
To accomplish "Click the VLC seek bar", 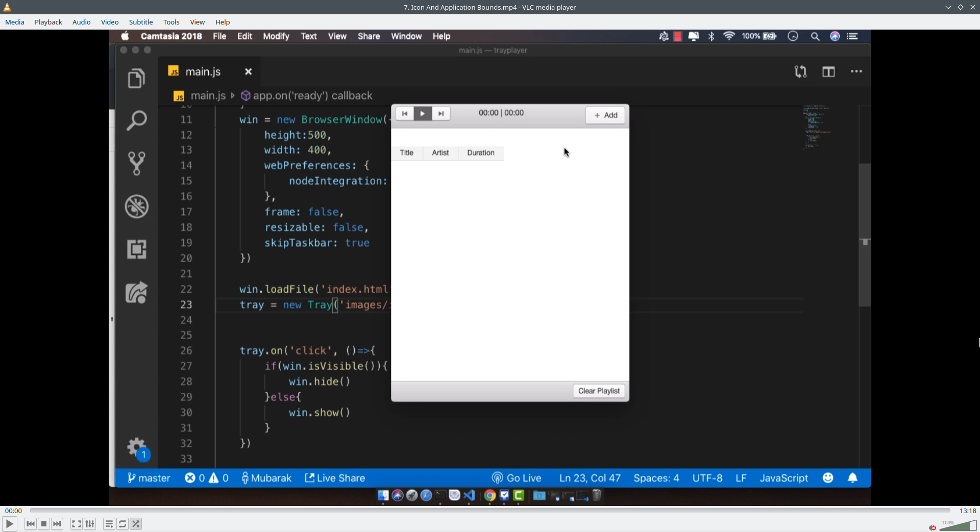I will click(x=490, y=510).
